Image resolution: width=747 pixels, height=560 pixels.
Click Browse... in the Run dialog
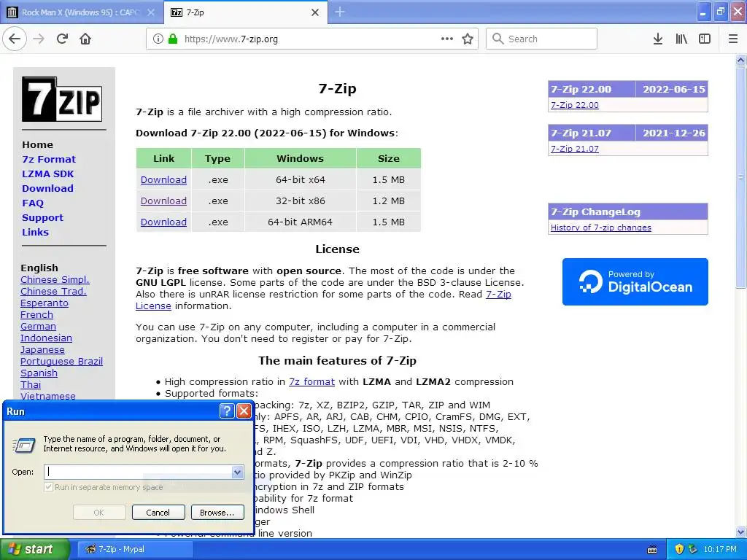pos(217,513)
